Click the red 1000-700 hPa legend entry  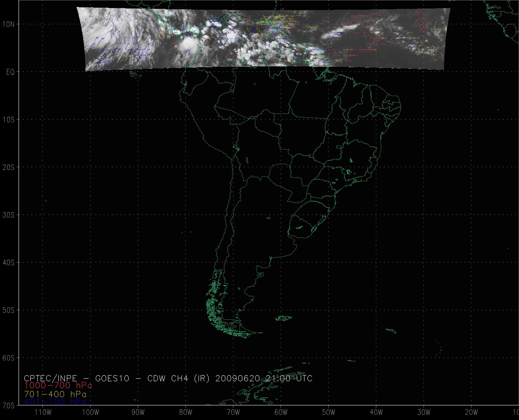[58, 385]
